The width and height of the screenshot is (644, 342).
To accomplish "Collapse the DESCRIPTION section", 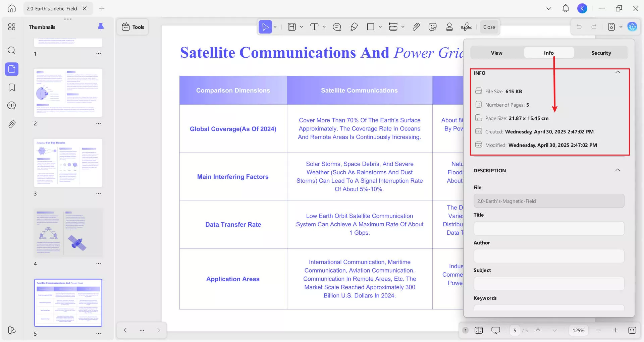I will pyautogui.click(x=618, y=170).
